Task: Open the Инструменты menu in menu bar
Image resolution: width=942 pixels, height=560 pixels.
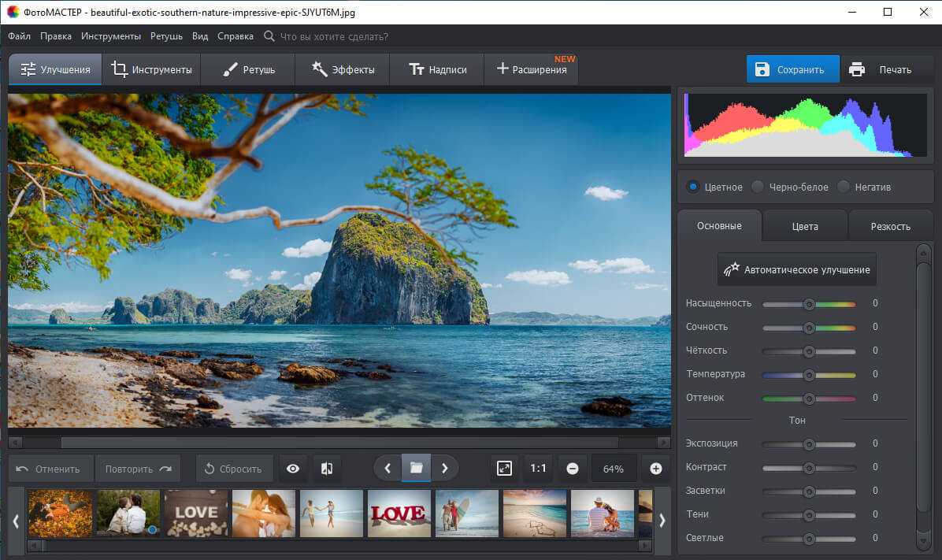Action: pos(110,36)
